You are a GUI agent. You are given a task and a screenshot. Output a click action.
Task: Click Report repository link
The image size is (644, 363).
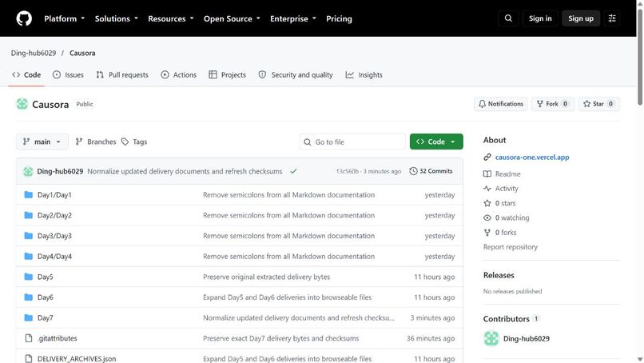[510, 247]
